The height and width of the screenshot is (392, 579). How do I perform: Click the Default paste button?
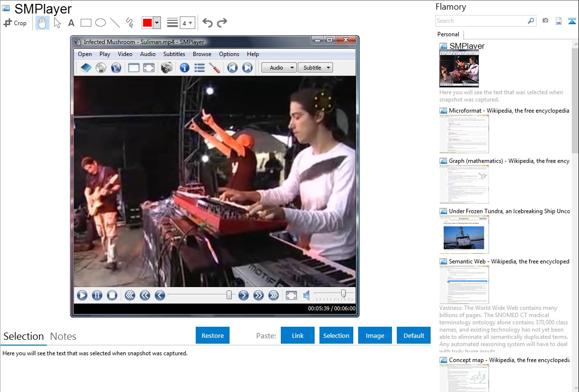[x=414, y=335]
